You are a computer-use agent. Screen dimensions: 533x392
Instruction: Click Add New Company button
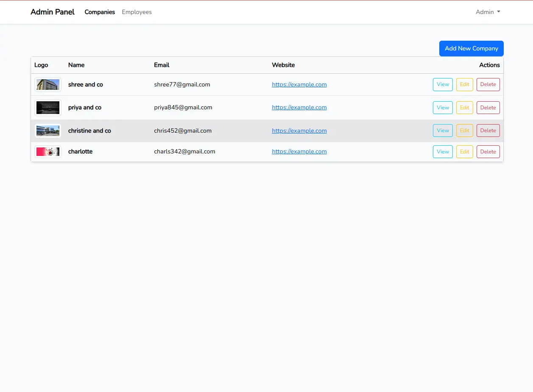point(471,48)
